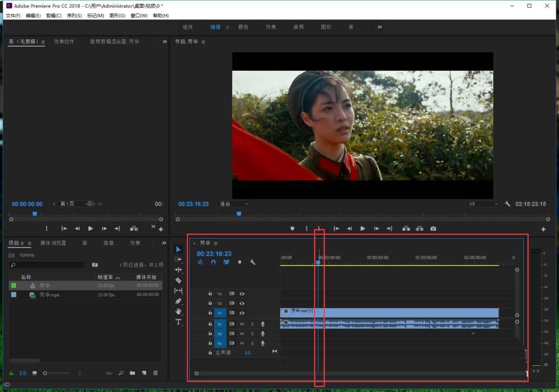Click the voice-over record microphone on track A1

[263, 323]
